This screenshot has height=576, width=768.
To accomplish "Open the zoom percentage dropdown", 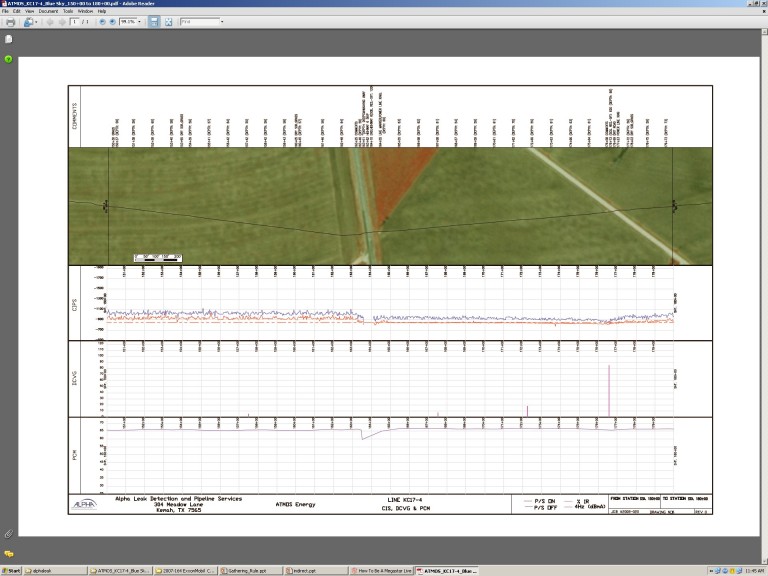I will pyautogui.click(x=139, y=22).
